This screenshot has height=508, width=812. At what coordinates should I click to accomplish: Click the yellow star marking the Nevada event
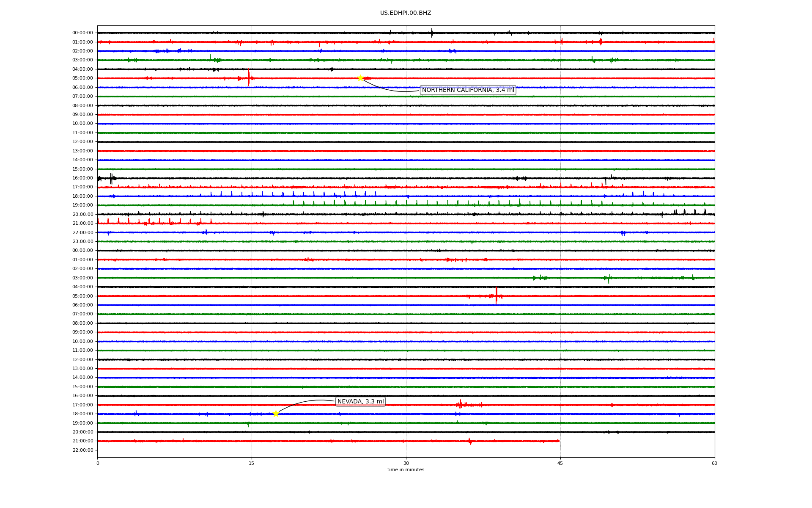276,414
